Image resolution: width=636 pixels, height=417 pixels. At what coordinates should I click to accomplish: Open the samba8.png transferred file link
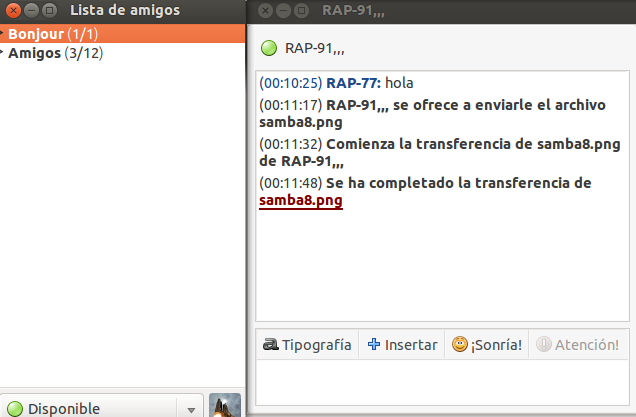(301, 200)
